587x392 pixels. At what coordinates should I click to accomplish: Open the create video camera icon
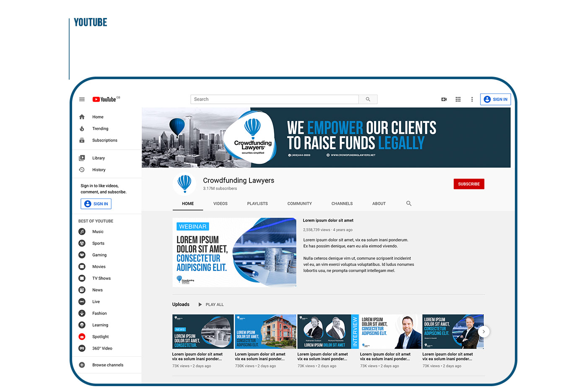tap(444, 99)
